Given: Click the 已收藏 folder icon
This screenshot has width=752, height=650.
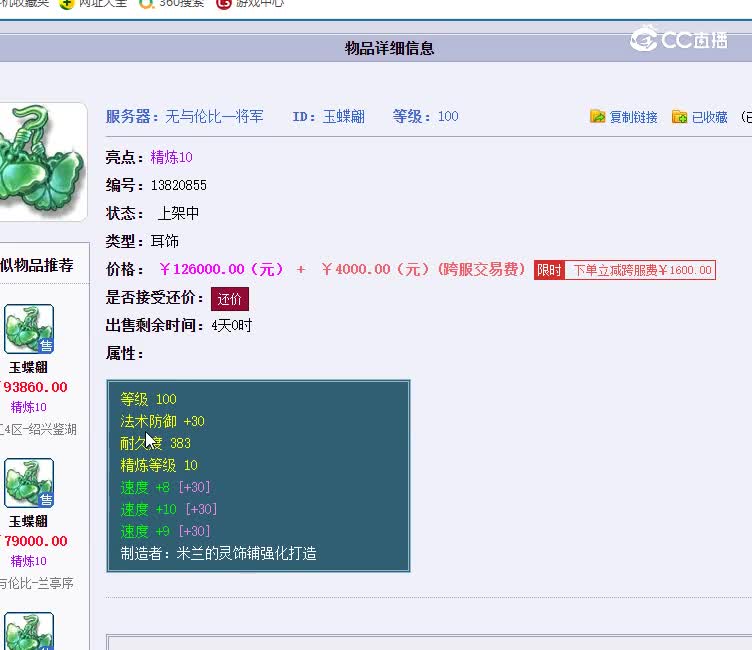Looking at the screenshot, I should point(679,117).
